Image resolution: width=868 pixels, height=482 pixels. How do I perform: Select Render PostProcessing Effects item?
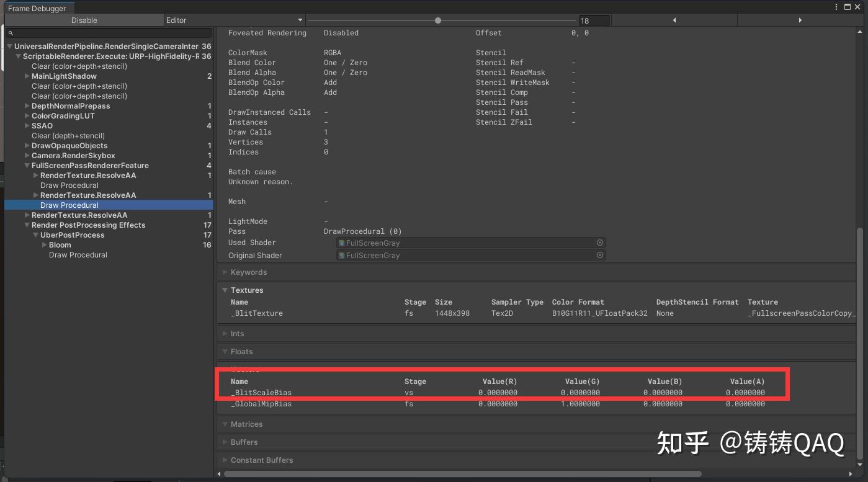click(x=89, y=225)
